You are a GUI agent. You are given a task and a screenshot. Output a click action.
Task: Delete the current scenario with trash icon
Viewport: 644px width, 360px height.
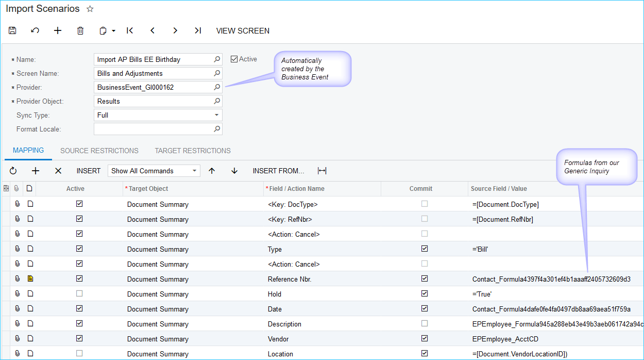point(80,30)
